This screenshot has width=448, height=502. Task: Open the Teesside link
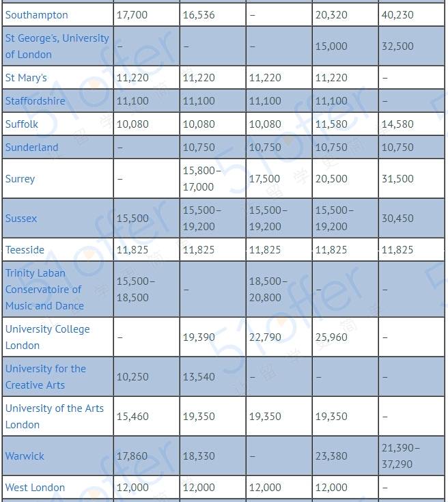[x=25, y=250]
